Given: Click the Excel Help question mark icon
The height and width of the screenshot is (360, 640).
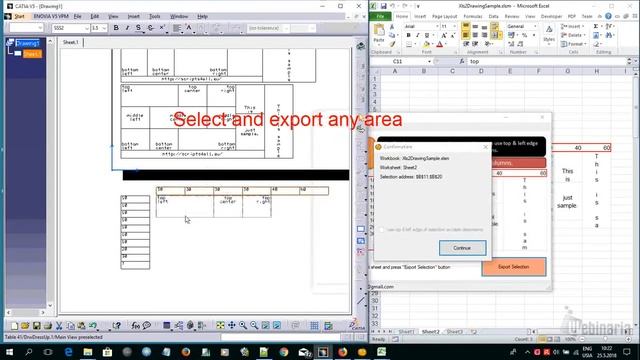Looking at the screenshot, I should (x=608, y=16).
